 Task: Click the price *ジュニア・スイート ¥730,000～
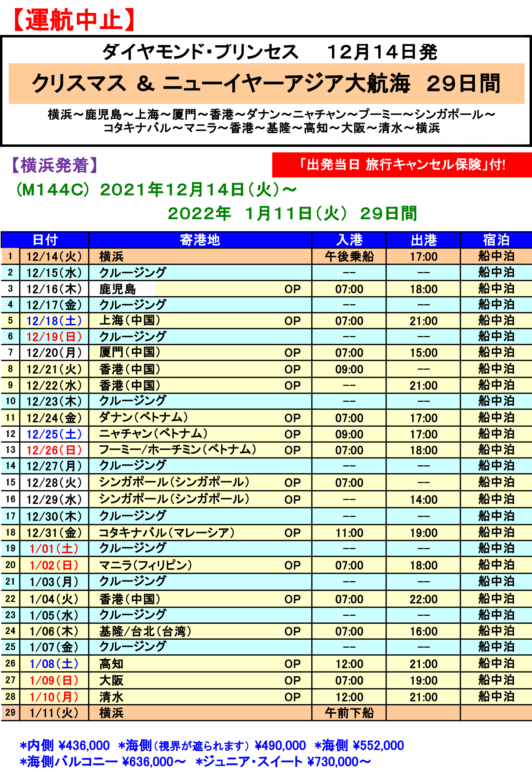click(283, 762)
